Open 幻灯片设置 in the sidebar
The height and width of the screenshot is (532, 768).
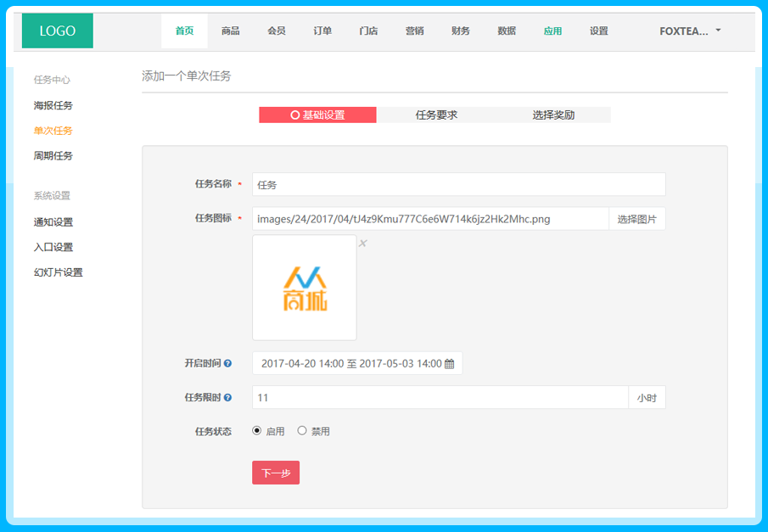tap(59, 272)
